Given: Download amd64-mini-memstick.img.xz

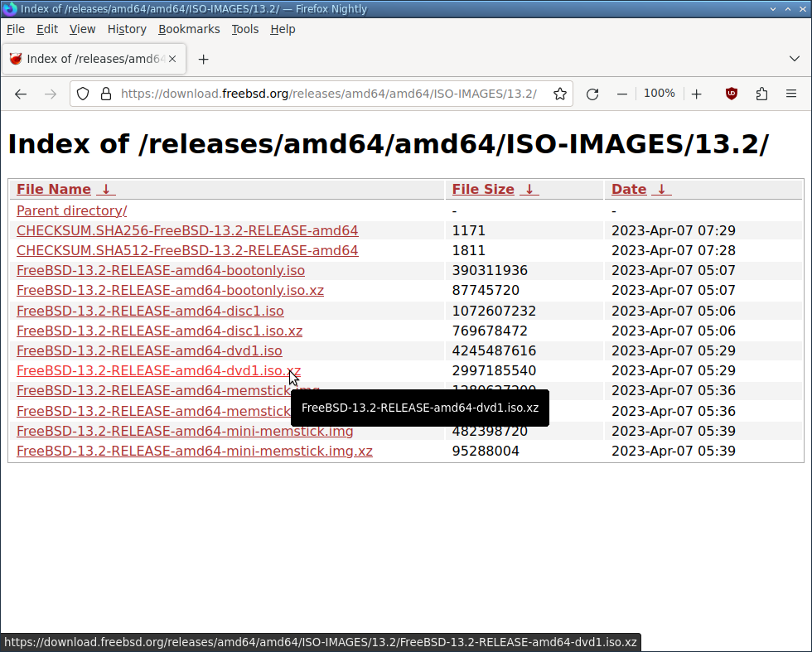Looking at the screenshot, I should [194, 451].
